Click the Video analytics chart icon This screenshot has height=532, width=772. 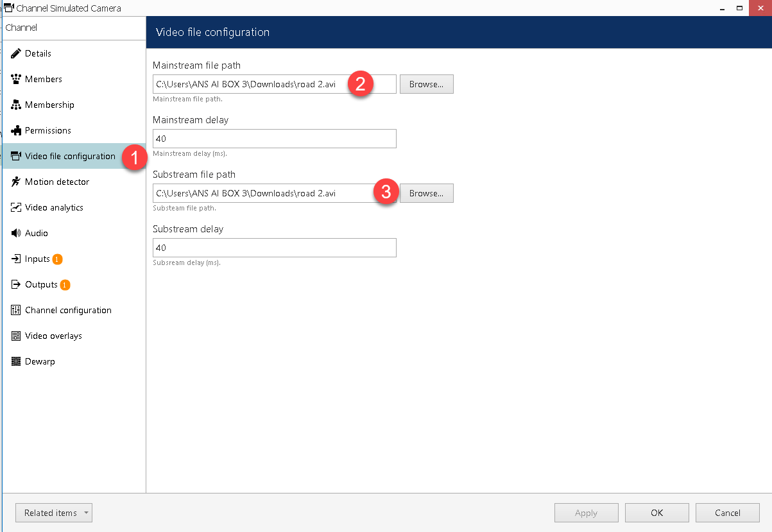tap(16, 207)
